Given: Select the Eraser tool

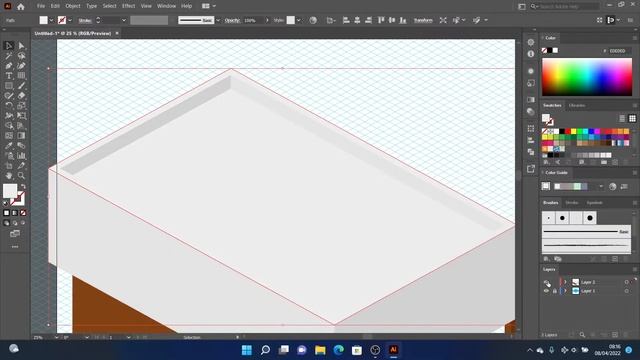Looking at the screenshot, I should (21, 96).
